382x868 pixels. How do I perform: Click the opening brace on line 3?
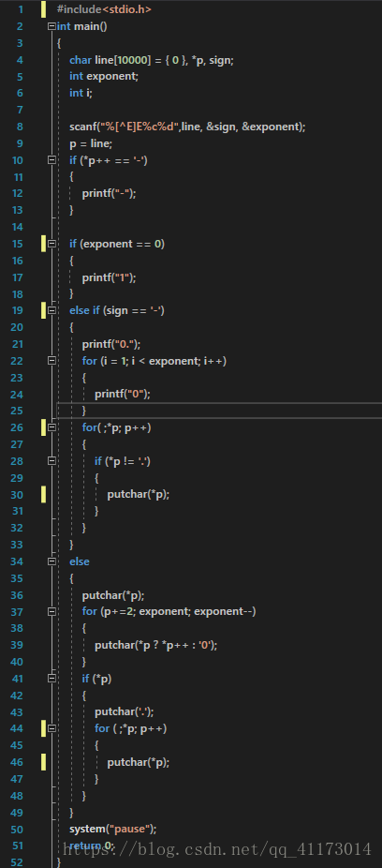click(x=59, y=43)
